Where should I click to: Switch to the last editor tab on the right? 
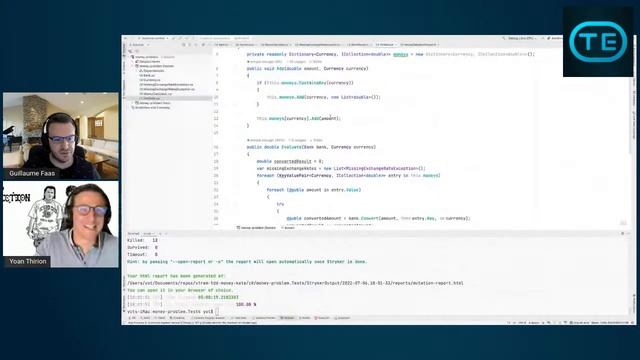tap(420, 44)
